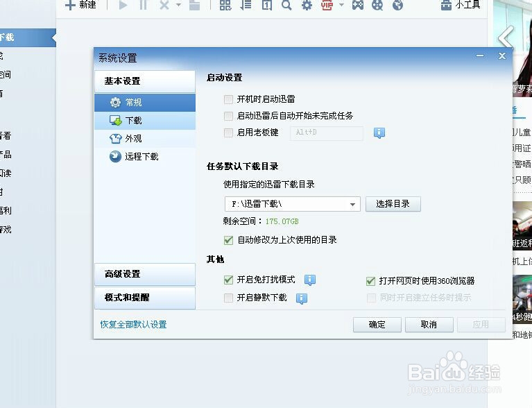The width and height of the screenshot is (532, 408).
Task: Enable 启动迅雷后自动开始未完成任务 checkbox
Action: (x=228, y=116)
